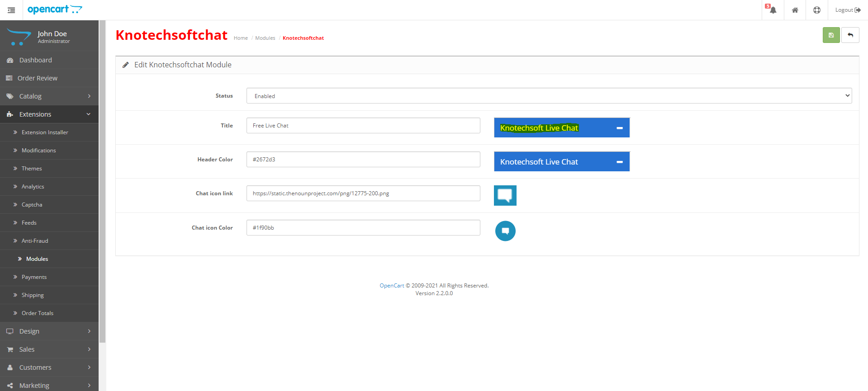The height and width of the screenshot is (391, 868).
Task: Open the notifications bell
Action: pyautogui.click(x=773, y=10)
